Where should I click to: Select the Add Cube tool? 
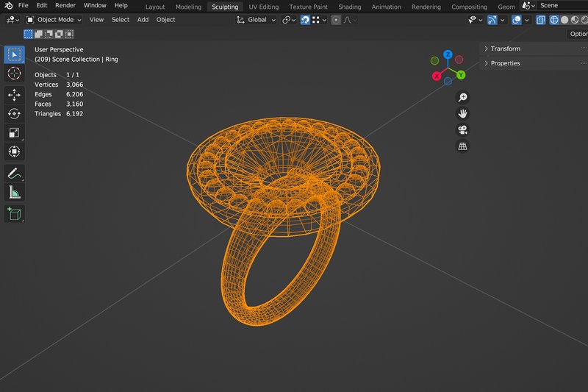point(14,214)
